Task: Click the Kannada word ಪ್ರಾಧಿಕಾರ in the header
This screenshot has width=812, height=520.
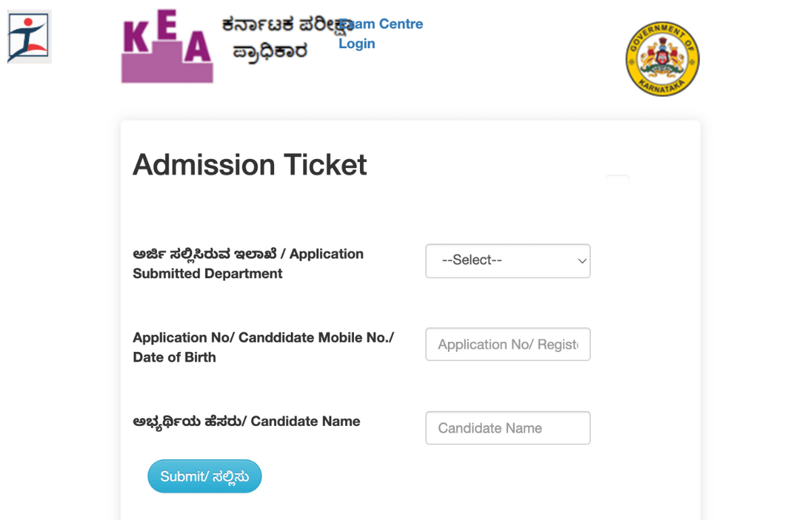Action: tap(269, 51)
